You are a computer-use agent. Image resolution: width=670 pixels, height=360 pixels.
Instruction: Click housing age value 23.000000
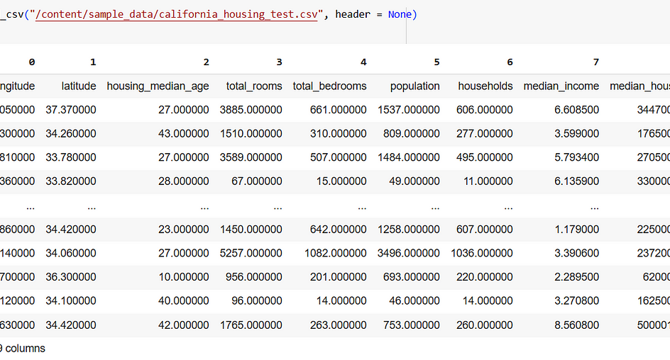click(184, 229)
